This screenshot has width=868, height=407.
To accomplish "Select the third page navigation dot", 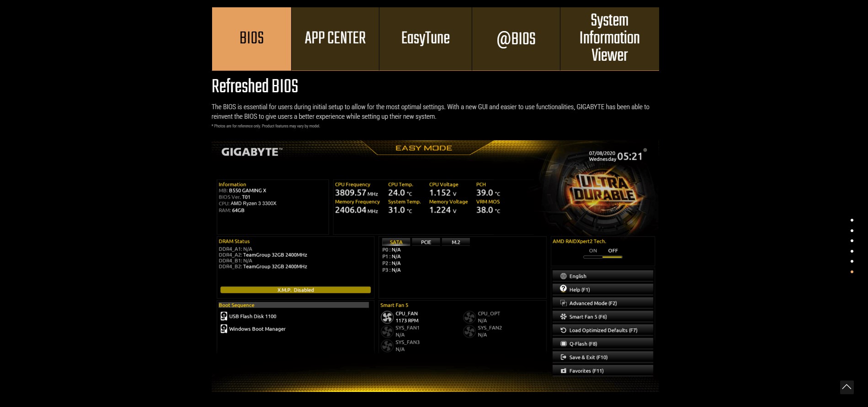I will tap(852, 241).
